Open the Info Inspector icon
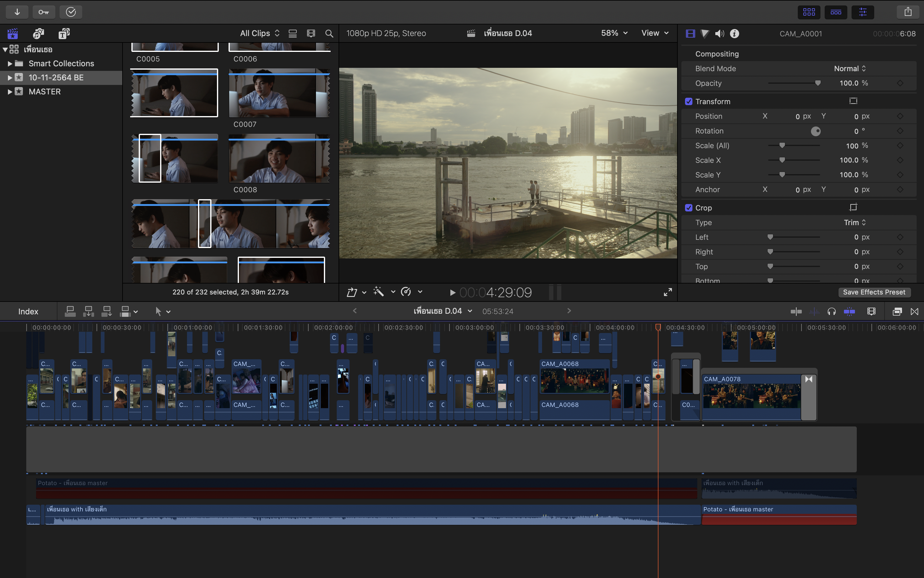This screenshot has height=578, width=924. 734,34
